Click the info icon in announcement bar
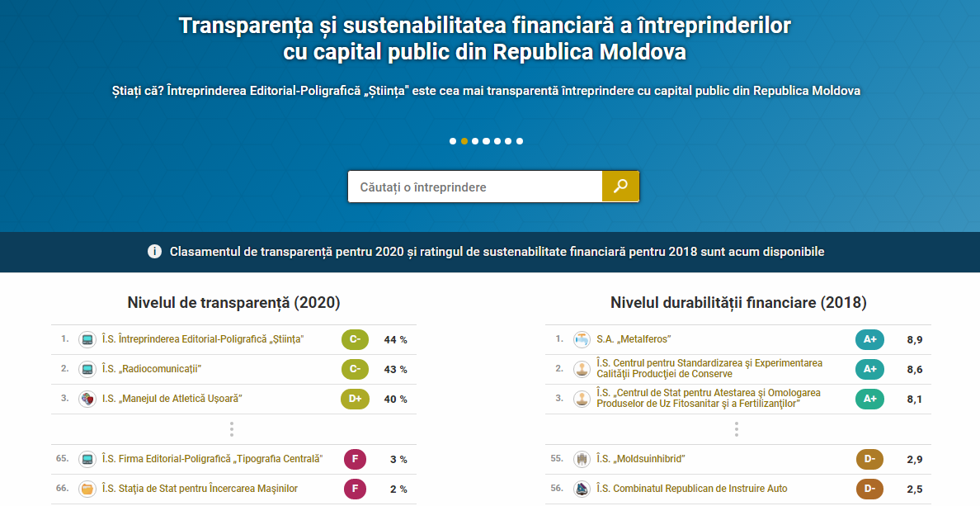Viewport: 980px width, 506px height. 154,252
